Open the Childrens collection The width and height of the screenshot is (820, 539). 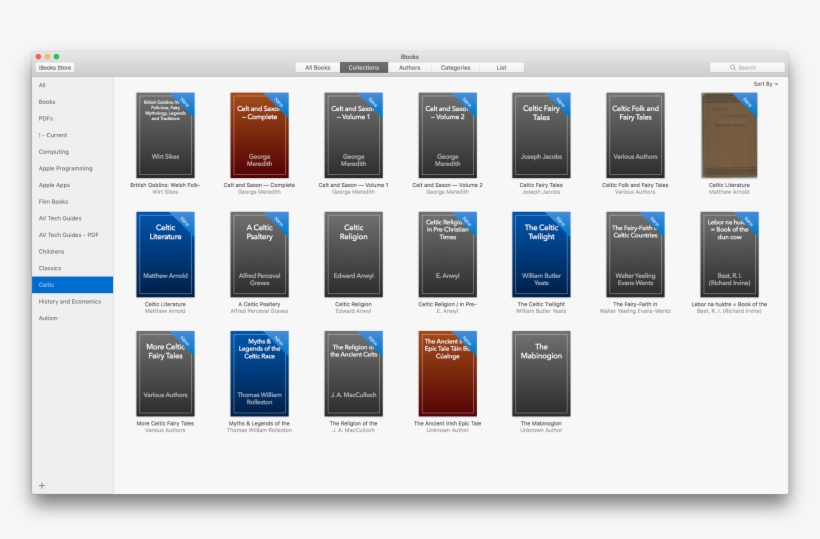point(72,251)
